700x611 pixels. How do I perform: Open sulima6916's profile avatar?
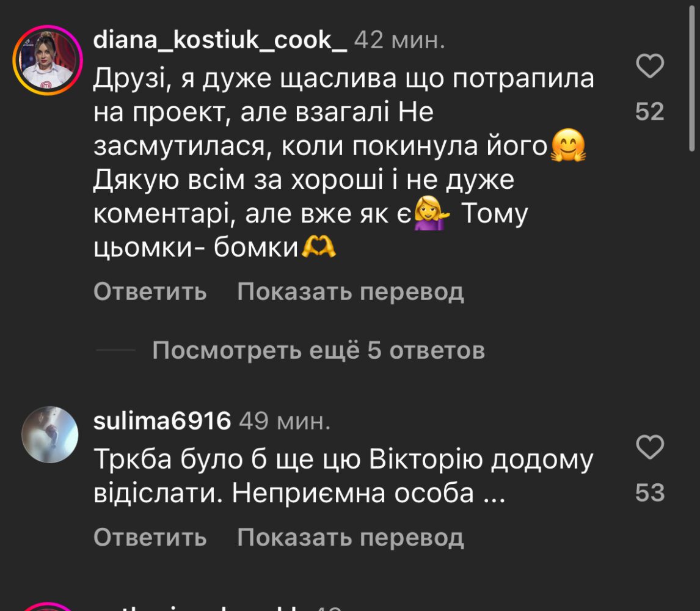[49, 434]
